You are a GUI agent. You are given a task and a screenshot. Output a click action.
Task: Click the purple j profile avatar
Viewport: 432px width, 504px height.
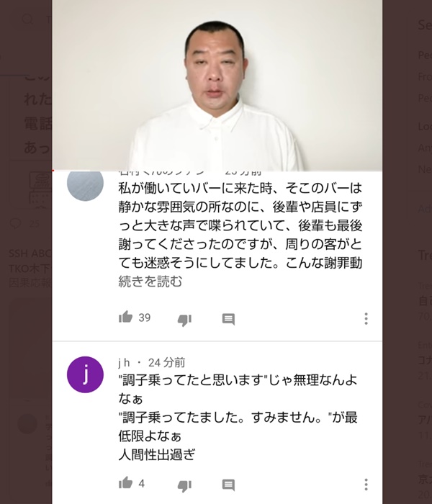[85, 374]
